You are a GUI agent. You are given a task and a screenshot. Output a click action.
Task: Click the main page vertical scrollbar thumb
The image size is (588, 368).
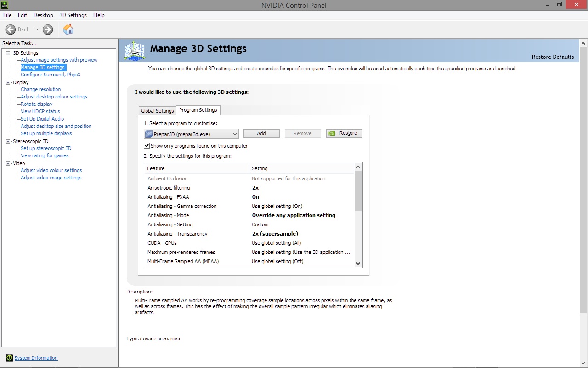(x=583, y=179)
